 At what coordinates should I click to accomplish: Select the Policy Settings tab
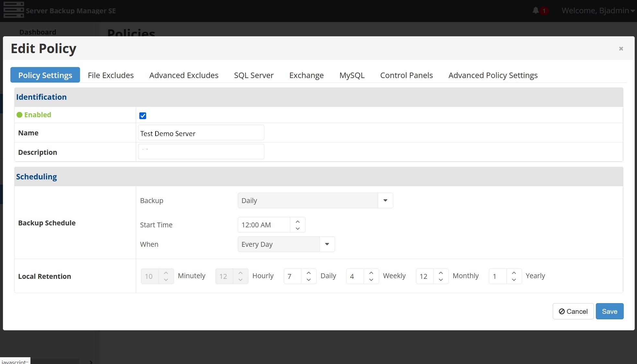coord(45,75)
